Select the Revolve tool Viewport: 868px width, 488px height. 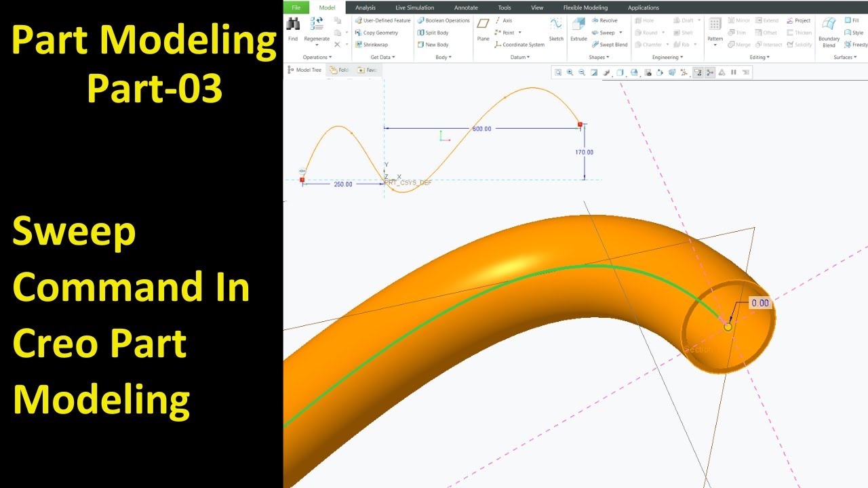click(604, 20)
